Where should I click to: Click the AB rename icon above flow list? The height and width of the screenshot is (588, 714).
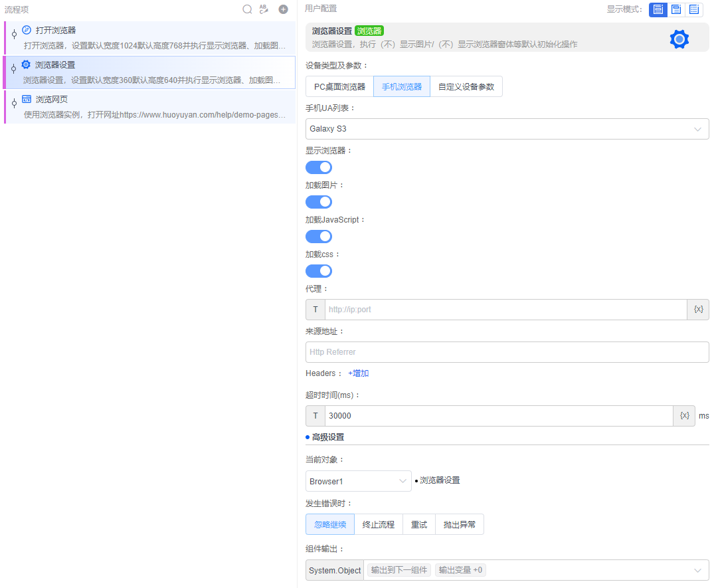(262, 9)
